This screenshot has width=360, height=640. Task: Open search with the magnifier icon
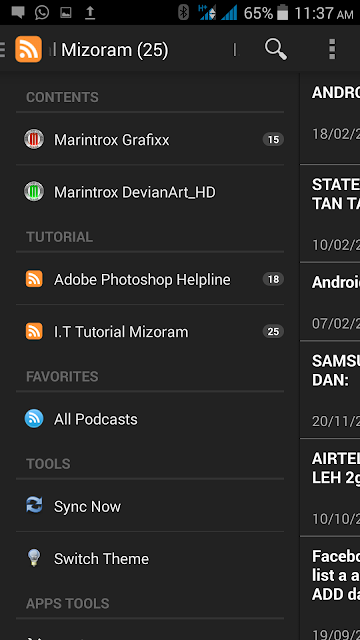[x=276, y=49]
